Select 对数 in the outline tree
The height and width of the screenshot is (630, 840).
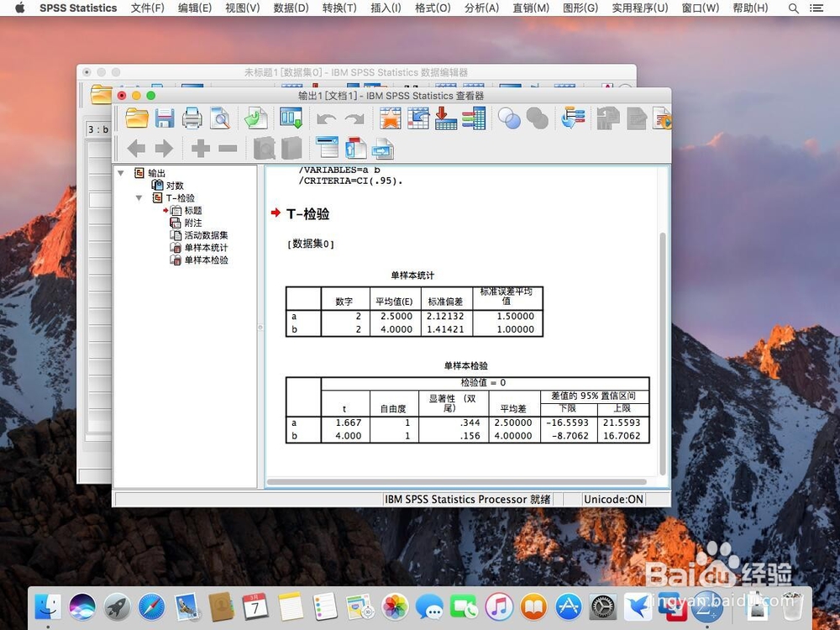pyautogui.click(x=175, y=186)
